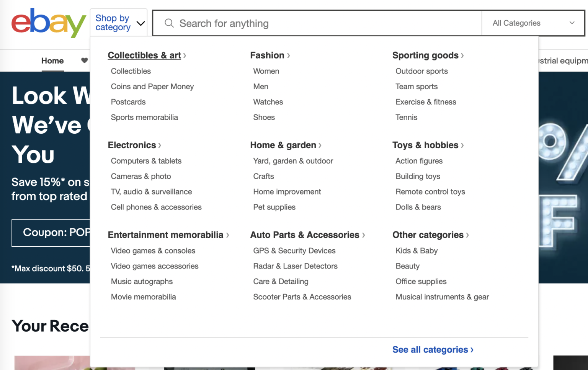Viewport: 588px width, 370px height.
Task: Open GPS & Security Devices
Action: (x=294, y=250)
